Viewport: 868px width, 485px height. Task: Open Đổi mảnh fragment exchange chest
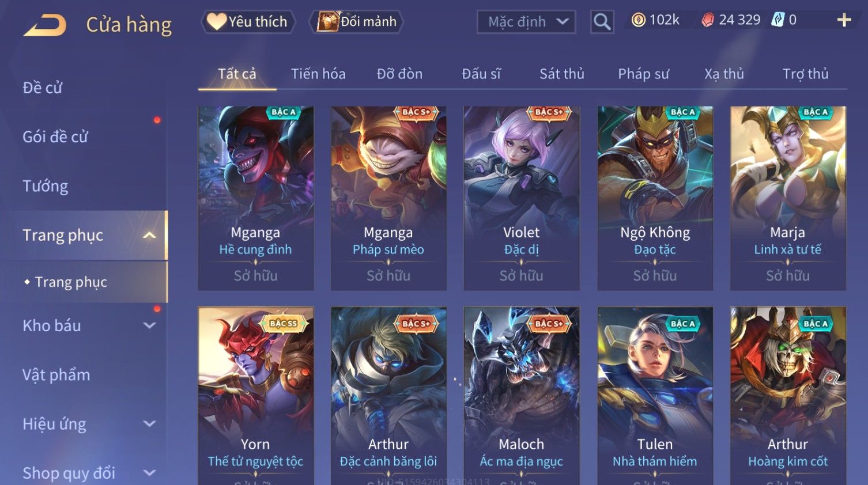coord(357,22)
